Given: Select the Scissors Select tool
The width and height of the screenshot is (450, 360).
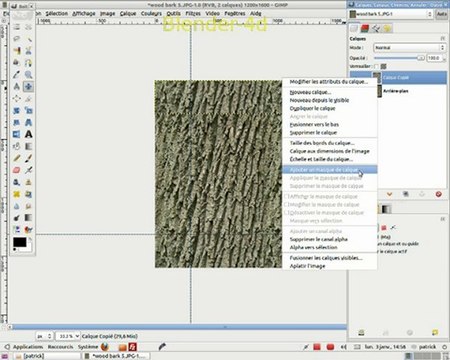Looking at the screenshot, I should [28, 51].
